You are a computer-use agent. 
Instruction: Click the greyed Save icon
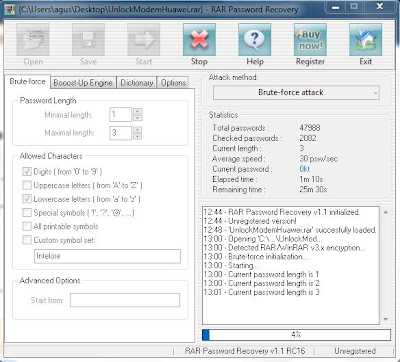click(x=88, y=40)
